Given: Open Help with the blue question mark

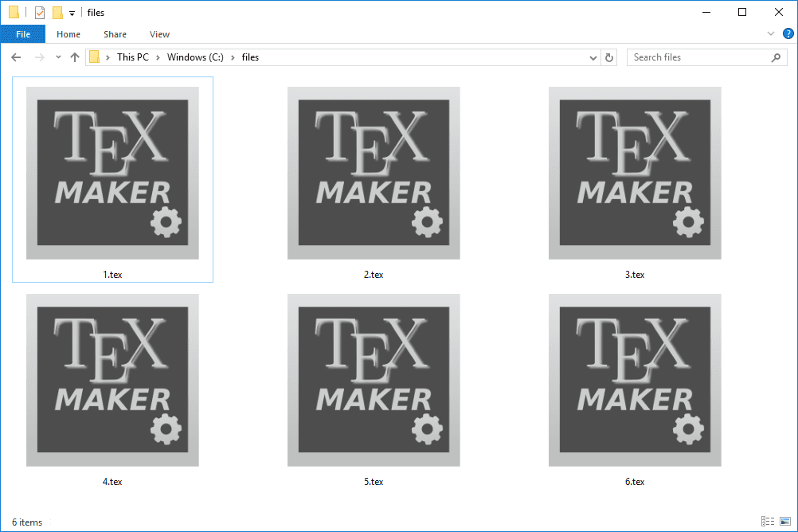Looking at the screenshot, I should [x=788, y=34].
